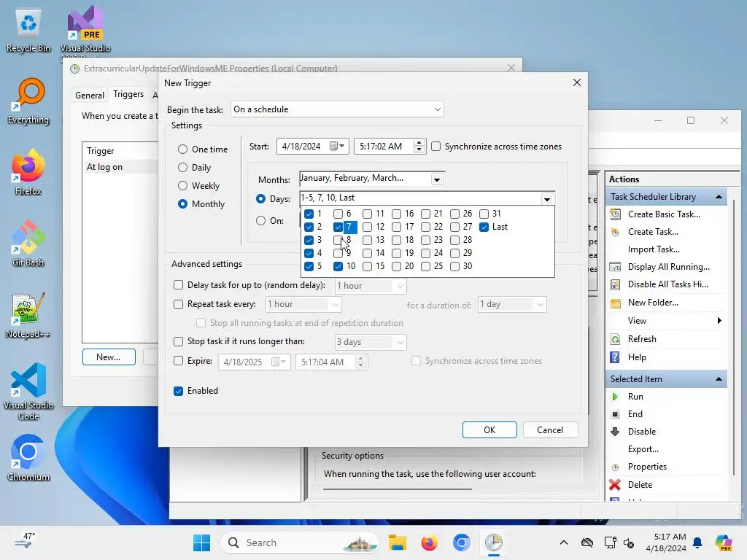Check Synchronize across time zones near Start
Image resolution: width=747 pixels, height=560 pixels.
[436, 146]
